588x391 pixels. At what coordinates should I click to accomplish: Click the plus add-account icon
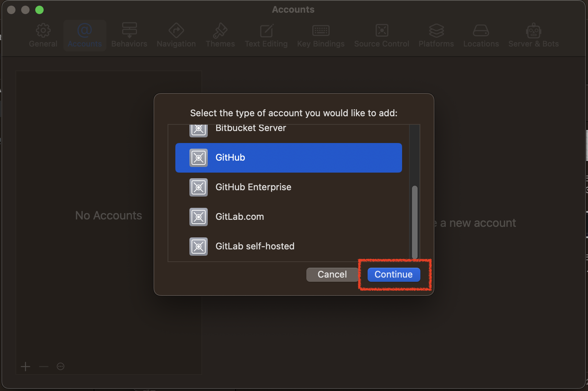(25, 367)
